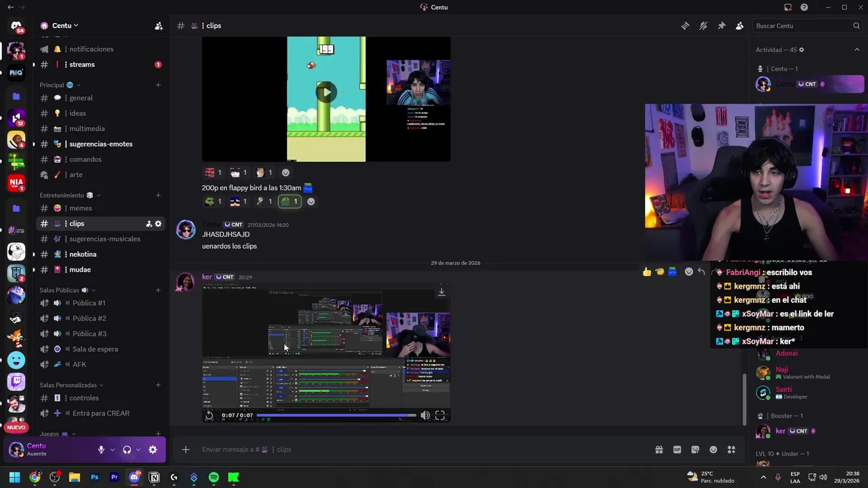The width and height of the screenshot is (868, 488).
Task: Click the message attachment plus button
Action: point(185,449)
